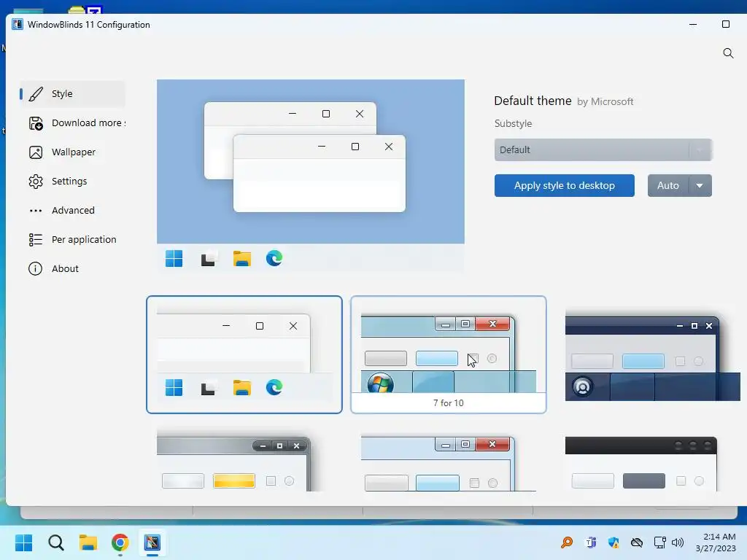Screen dimensions: 747x560
Task: Click the Auto button
Action: coord(668,186)
